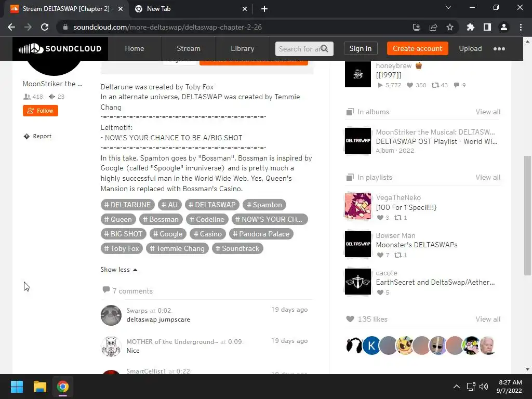This screenshot has height=399, width=532.
Task: Click the Report link
Action: tap(42, 137)
